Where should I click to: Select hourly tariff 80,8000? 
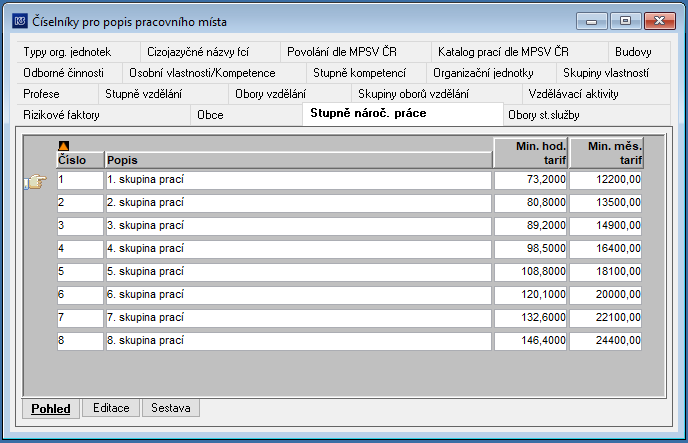531,203
